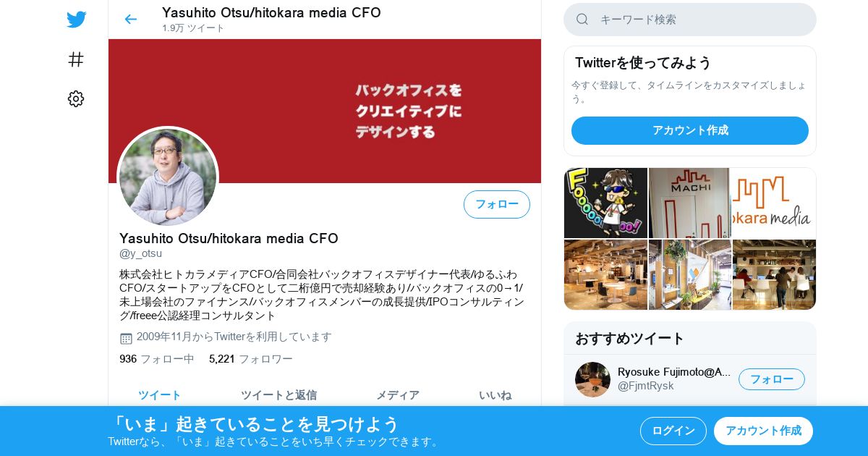Open the hashtag Explore icon

pyautogui.click(x=76, y=59)
